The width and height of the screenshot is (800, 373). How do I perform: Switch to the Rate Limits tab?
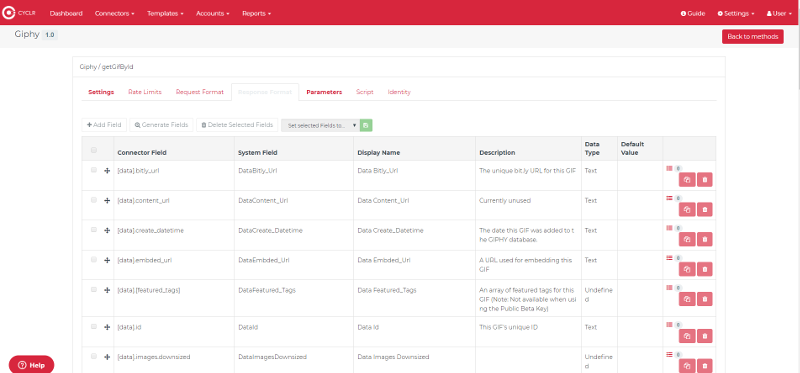tap(145, 92)
